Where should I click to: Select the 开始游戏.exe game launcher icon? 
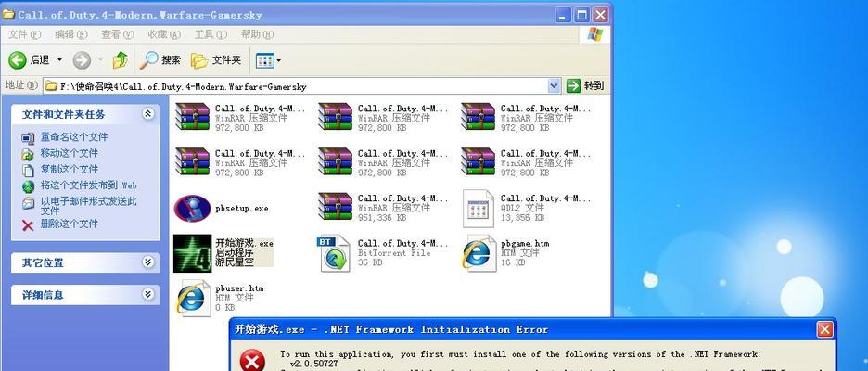(x=193, y=253)
